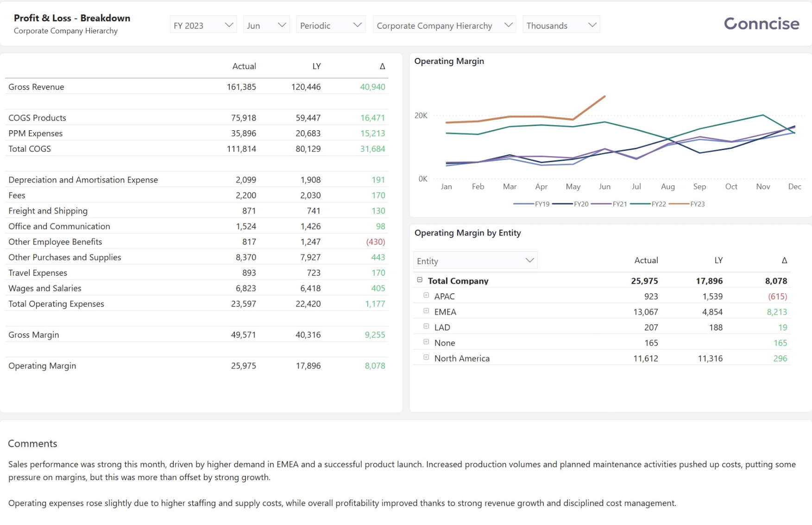Click the Gross Margin row label
Viewport: 812px width, 525px height.
33,335
